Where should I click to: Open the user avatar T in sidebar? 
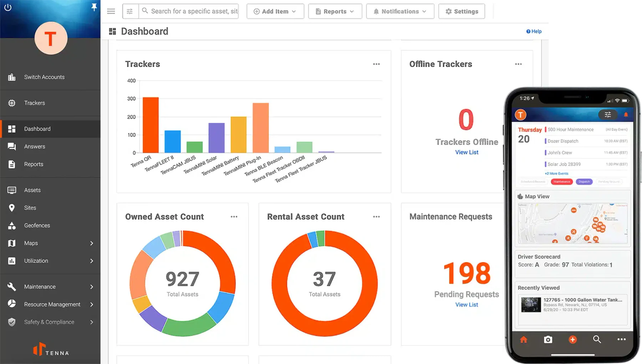(51, 38)
